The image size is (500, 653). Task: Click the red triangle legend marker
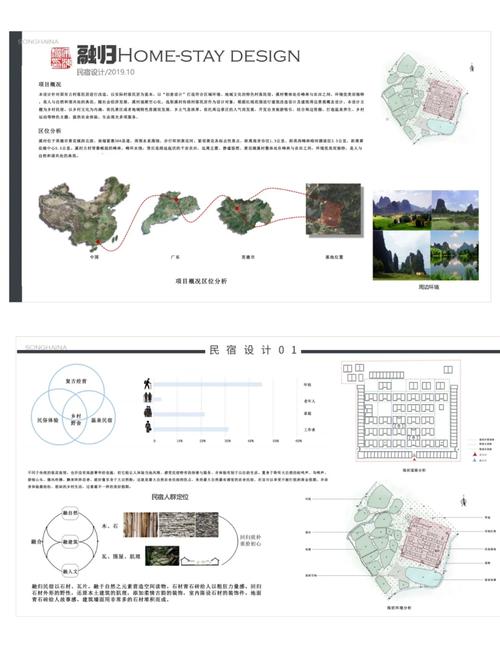click(474, 455)
